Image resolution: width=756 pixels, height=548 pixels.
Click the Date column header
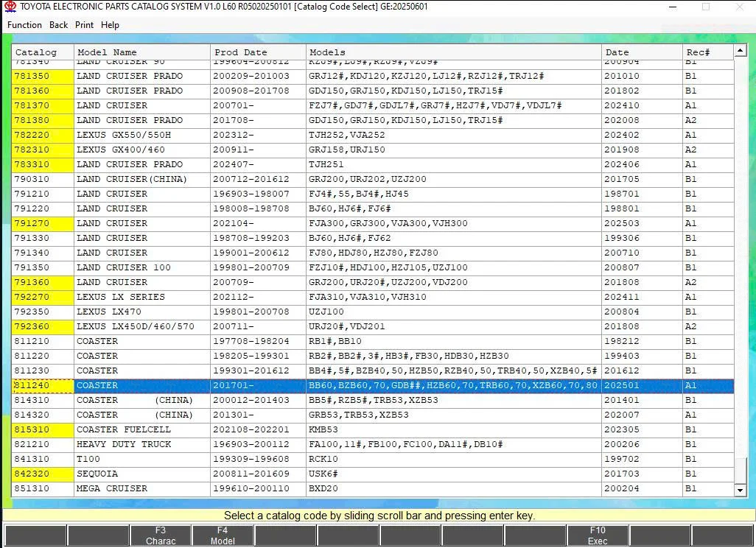tap(643, 52)
